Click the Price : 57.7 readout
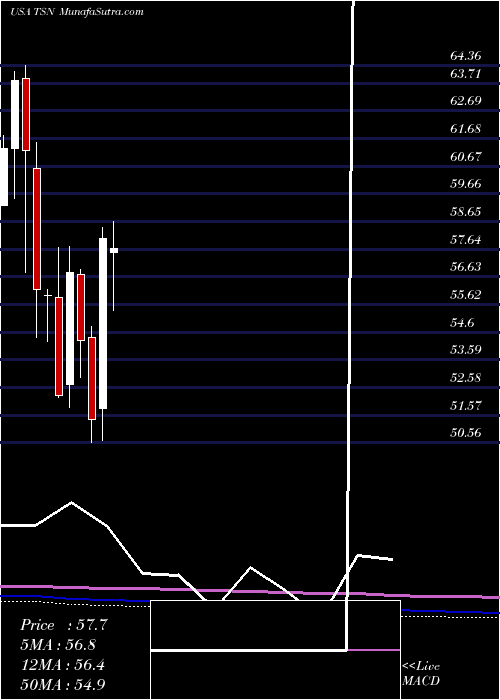The image size is (500, 700). click(64, 625)
